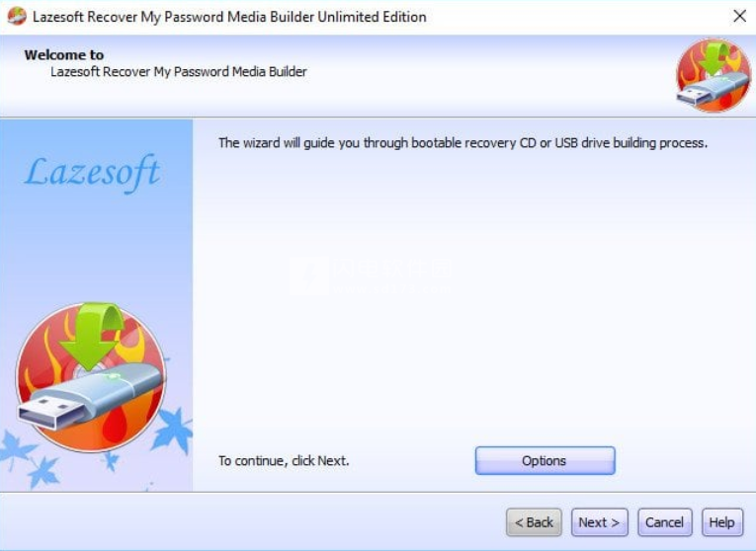
Task: Click the "To continue, click Next." text
Action: point(284,461)
